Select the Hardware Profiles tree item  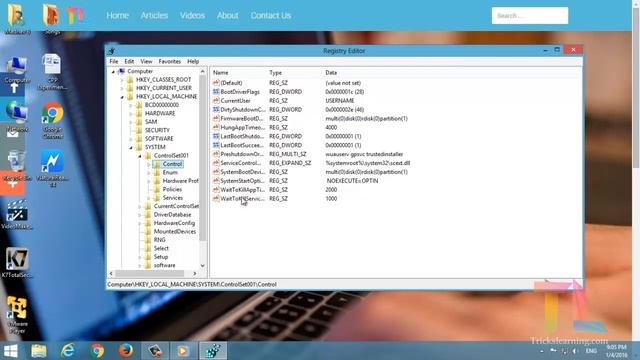180,181
